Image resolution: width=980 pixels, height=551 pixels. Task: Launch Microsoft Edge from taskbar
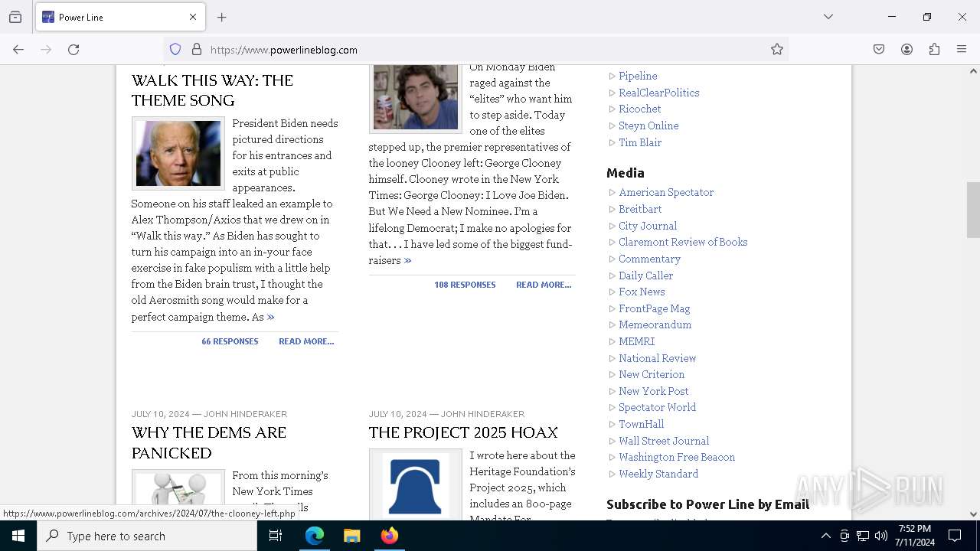[315, 536]
